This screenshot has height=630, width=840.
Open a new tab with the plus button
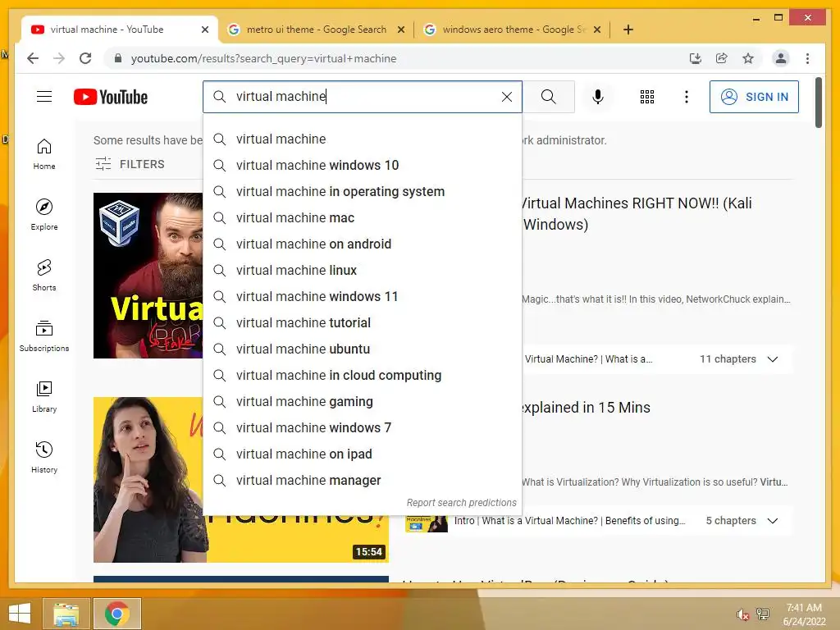(628, 30)
